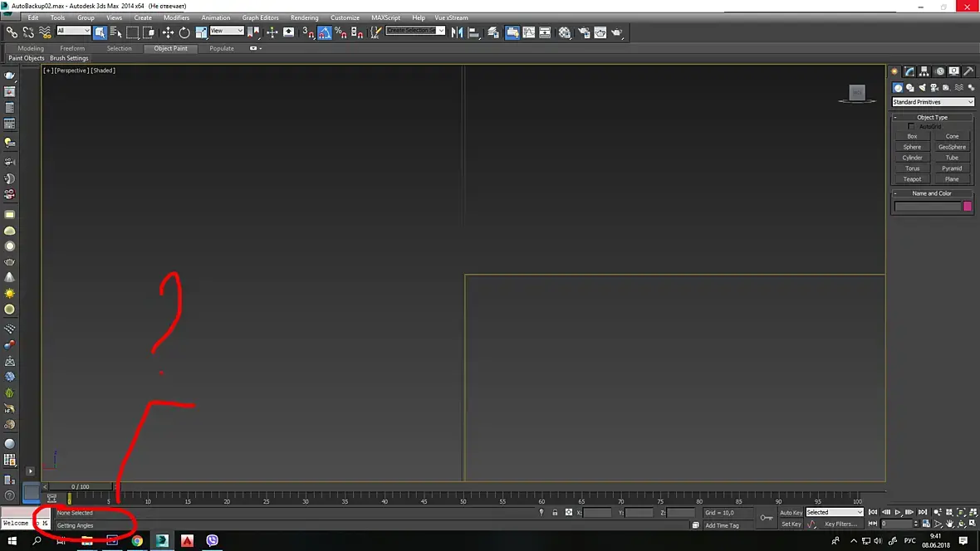
Task: Select the Space Warps category icon
Action: coord(958,87)
